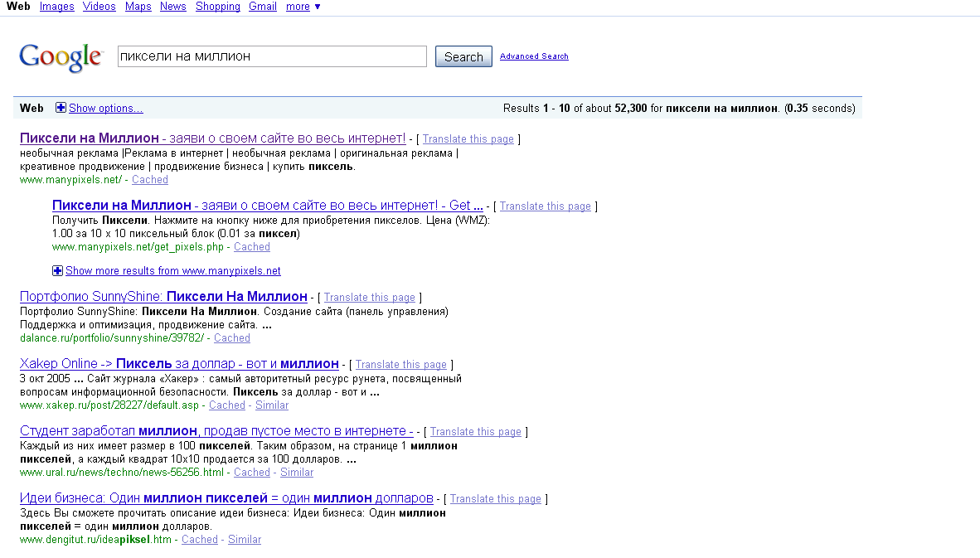The height and width of the screenshot is (558, 980).
Task: Click inside the search query input field
Action: (271, 56)
